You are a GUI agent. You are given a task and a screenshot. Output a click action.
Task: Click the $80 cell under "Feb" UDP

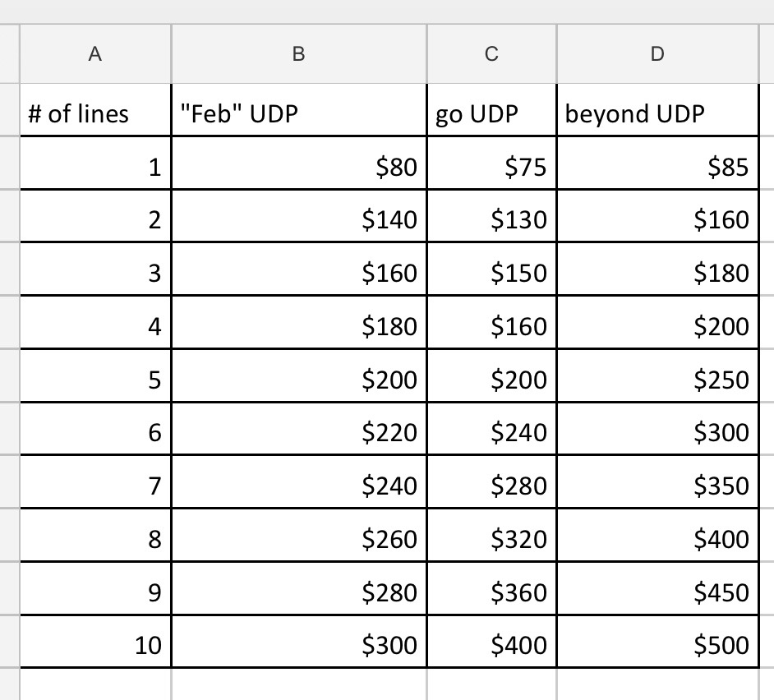(298, 168)
